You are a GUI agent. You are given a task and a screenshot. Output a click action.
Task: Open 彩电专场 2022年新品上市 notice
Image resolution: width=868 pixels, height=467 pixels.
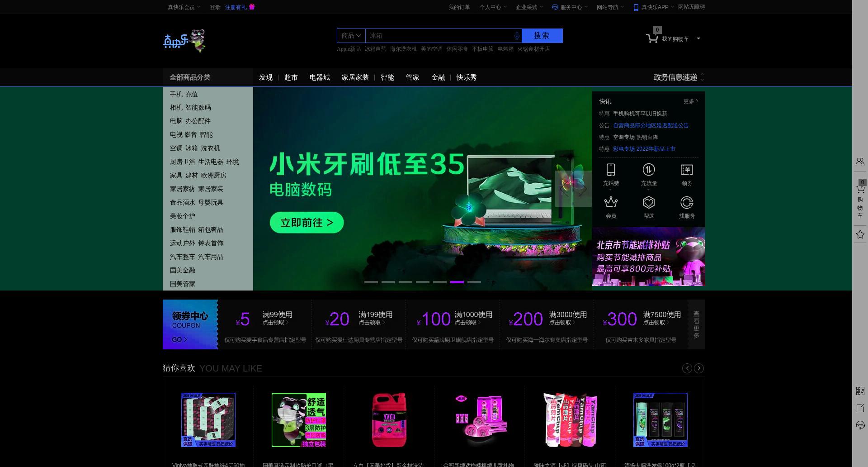tap(644, 149)
